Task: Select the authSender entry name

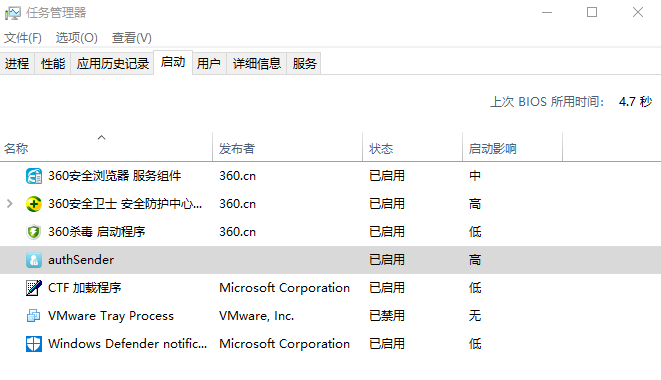Action: (x=81, y=260)
